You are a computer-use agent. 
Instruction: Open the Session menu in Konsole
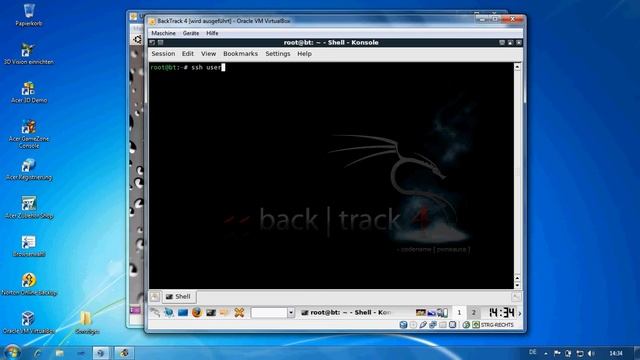pyautogui.click(x=163, y=53)
